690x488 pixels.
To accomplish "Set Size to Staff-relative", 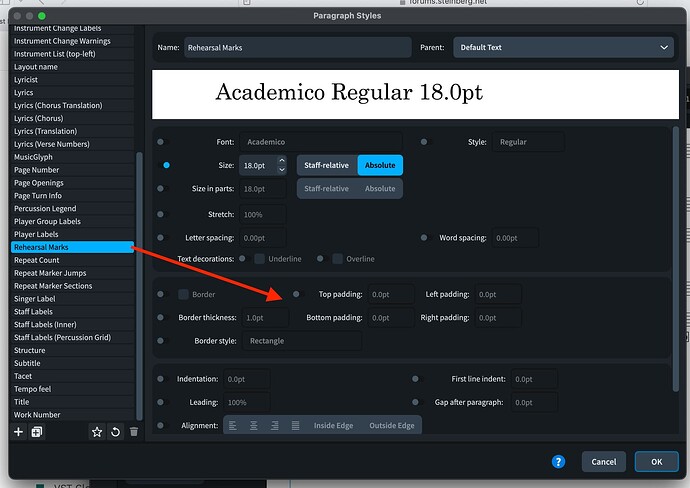I will click(x=327, y=165).
